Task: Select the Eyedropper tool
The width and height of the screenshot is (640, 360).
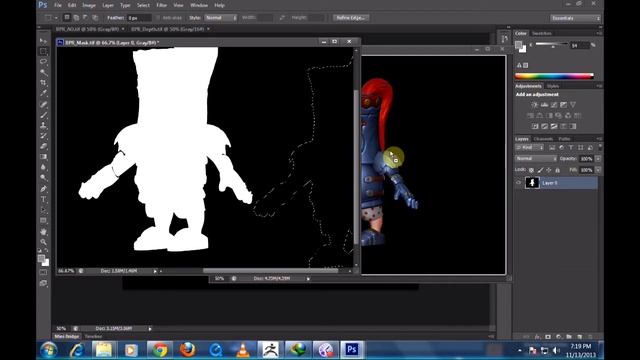Action: 43,93
